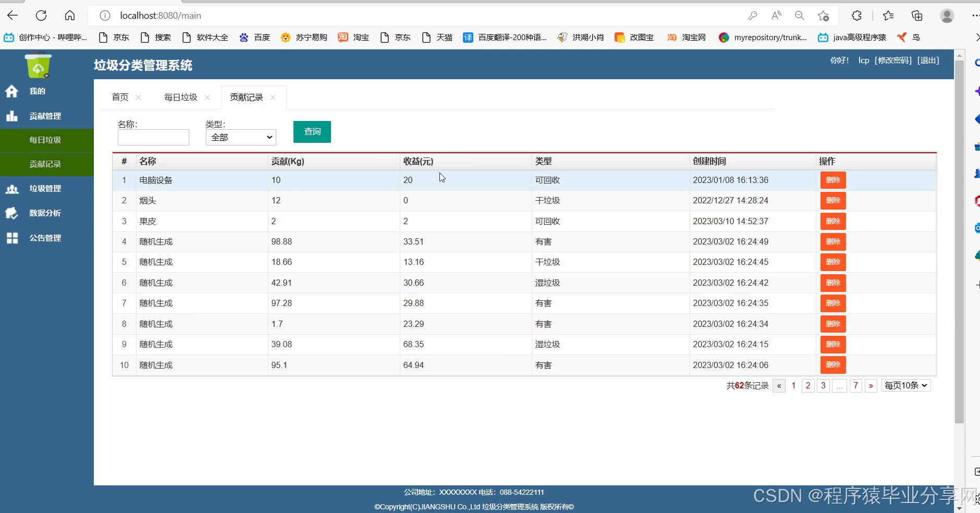The image size is (980, 513).
Task: Click the people icon for 垃圾管理
Action: (x=12, y=189)
